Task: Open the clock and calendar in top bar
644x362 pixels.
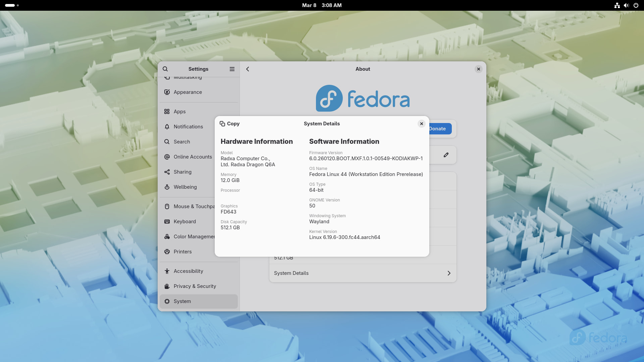Action: coord(322,5)
